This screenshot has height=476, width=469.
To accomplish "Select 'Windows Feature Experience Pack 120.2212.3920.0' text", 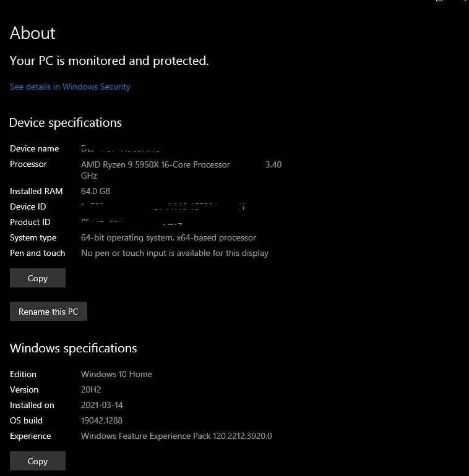I will pos(176,436).
